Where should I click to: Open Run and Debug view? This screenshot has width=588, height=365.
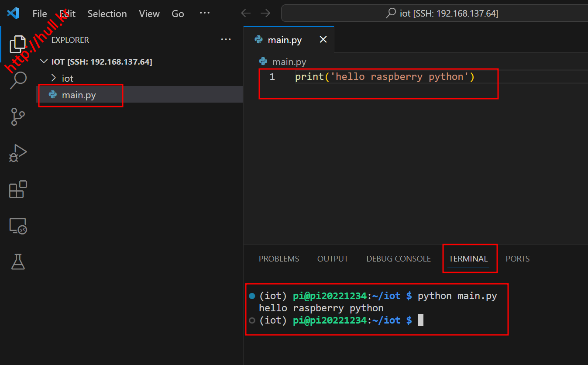18,153
